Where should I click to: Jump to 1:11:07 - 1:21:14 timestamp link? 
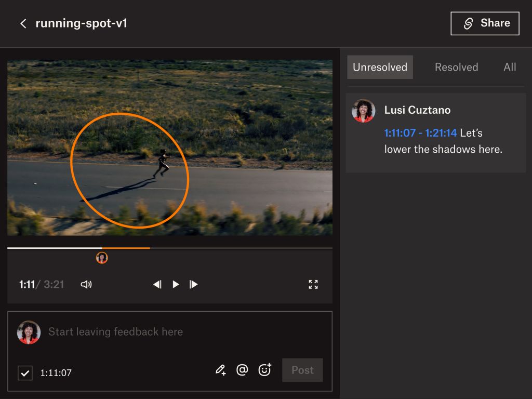tap(420, 133)
